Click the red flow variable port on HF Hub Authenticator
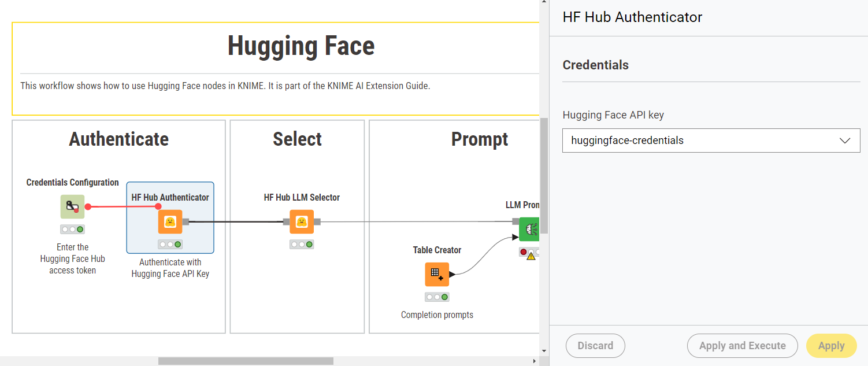 [x=158, y=206]
